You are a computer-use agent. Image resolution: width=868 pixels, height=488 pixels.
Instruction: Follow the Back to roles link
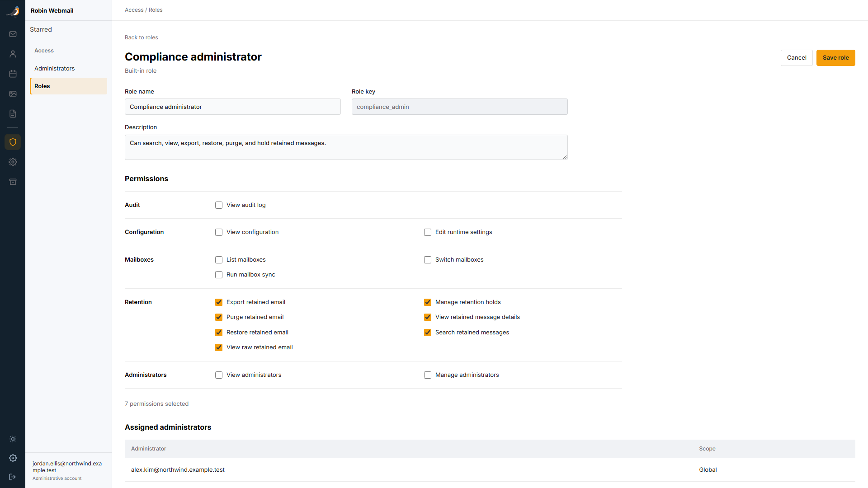click(142, 38)
